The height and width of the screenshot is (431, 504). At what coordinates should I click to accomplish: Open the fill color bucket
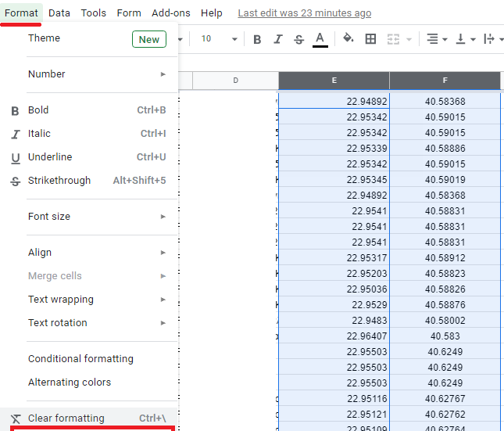tap(348, 38)
